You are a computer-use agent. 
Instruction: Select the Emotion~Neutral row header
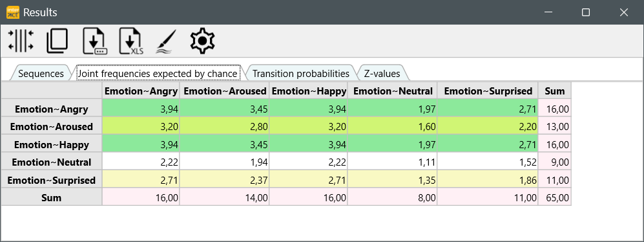click(x=51, y=162)
